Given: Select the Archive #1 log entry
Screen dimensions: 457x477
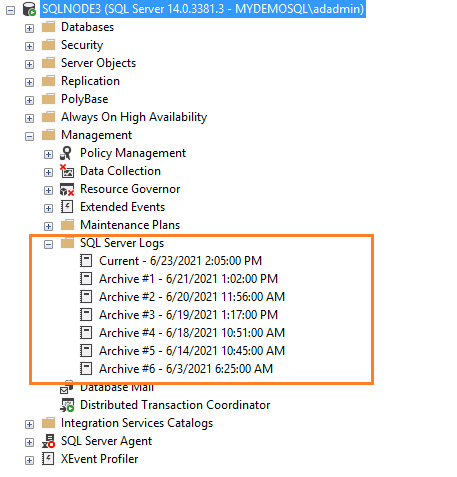Looking at the screenshot, I should point(188,279).
